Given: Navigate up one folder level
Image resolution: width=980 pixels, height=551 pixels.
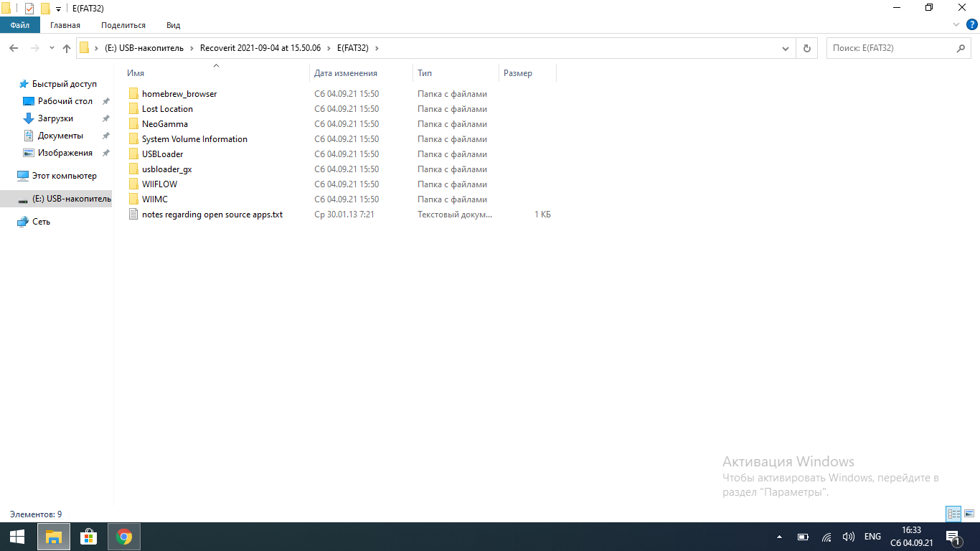Looking at the screenshot, I should (x=67, y=48).
